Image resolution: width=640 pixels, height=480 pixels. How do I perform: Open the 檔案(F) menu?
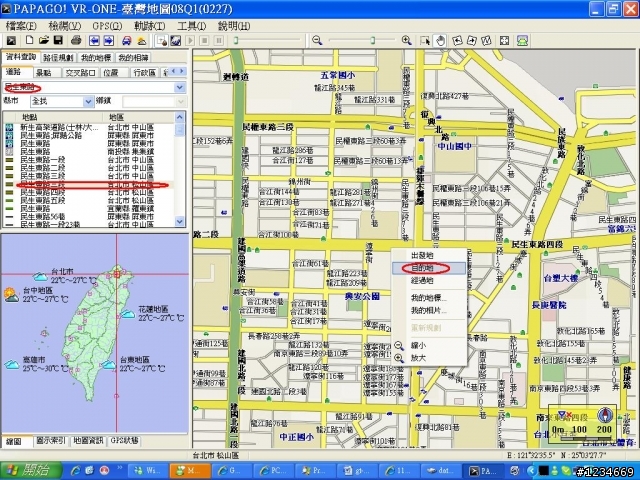tap(21, 26)
